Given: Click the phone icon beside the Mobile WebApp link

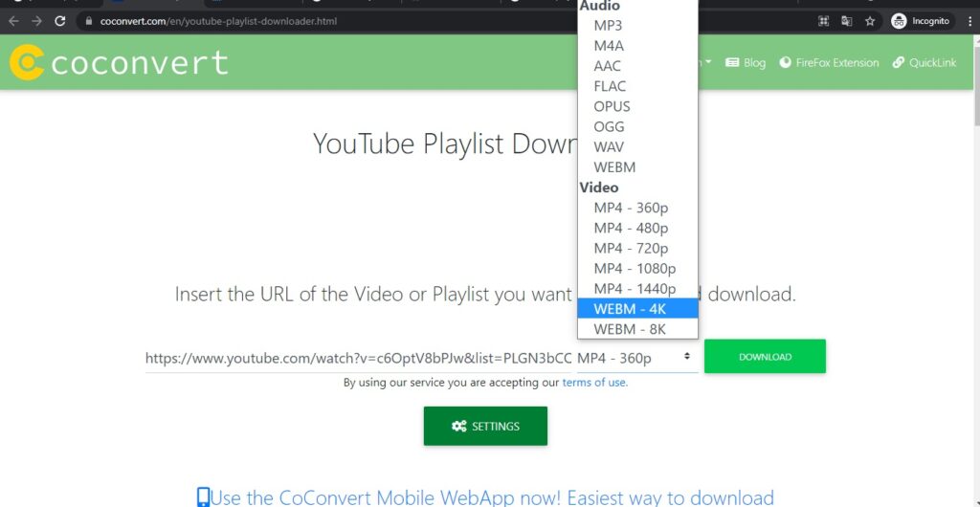Looking at the screenshot, I should [203, 497].
